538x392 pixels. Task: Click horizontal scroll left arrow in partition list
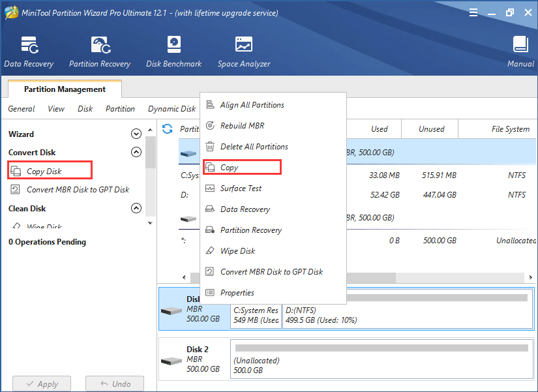(x=185, y=277)
